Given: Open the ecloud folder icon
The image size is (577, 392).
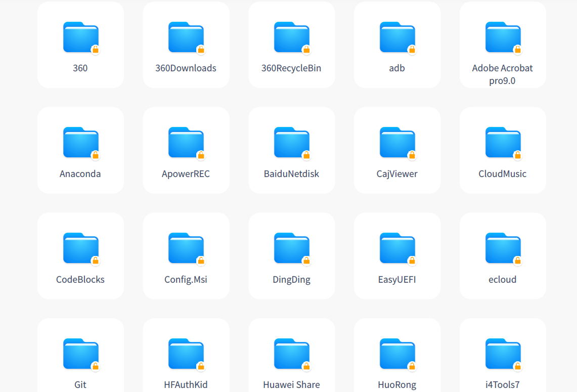Looking at the screenshot, I should coord(503,249).
